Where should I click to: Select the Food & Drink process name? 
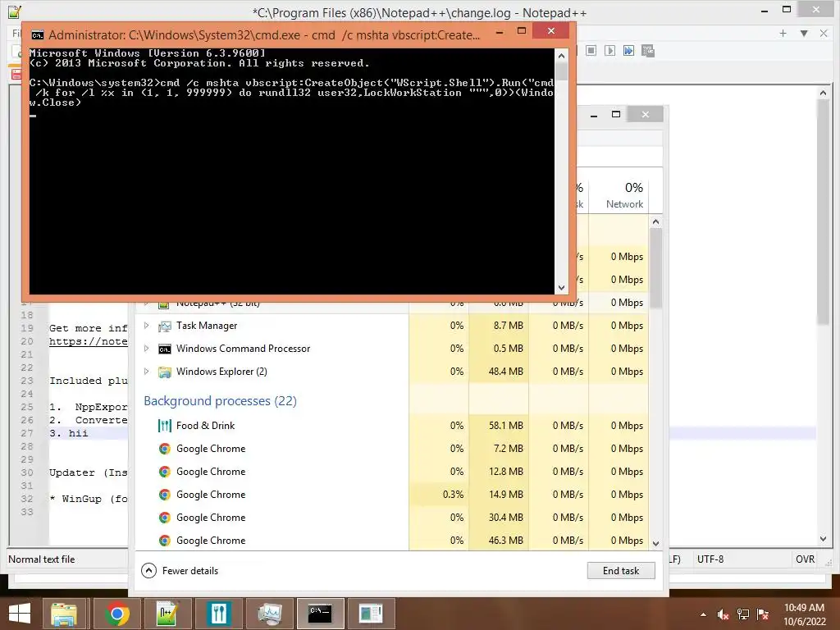pyautogui.click(x=205, y=426)
